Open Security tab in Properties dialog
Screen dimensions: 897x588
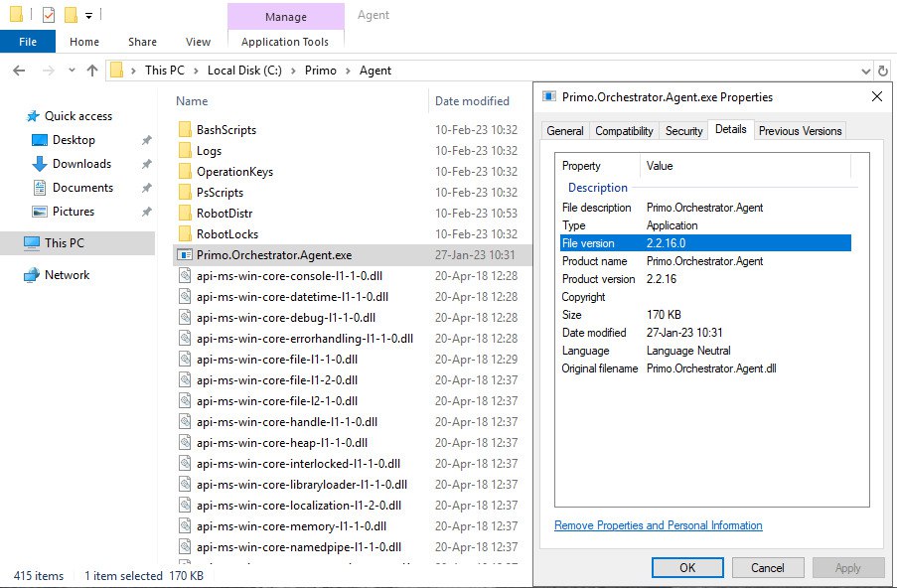point(683,131)
